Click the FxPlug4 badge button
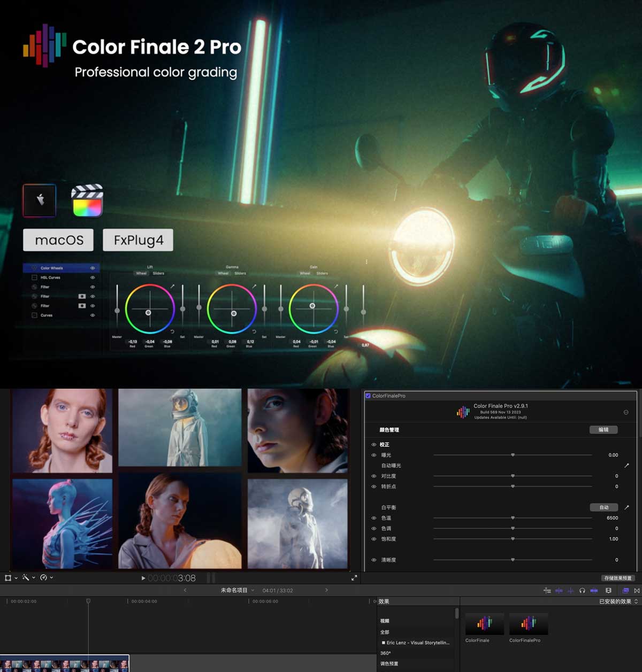This screenshot has width=642, height=672. click(x=138, y=240)
